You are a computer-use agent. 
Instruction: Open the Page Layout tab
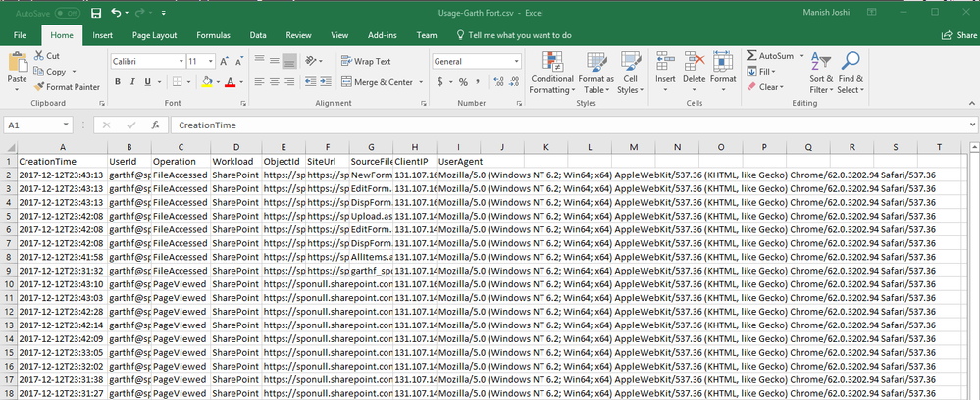point(154,35)
